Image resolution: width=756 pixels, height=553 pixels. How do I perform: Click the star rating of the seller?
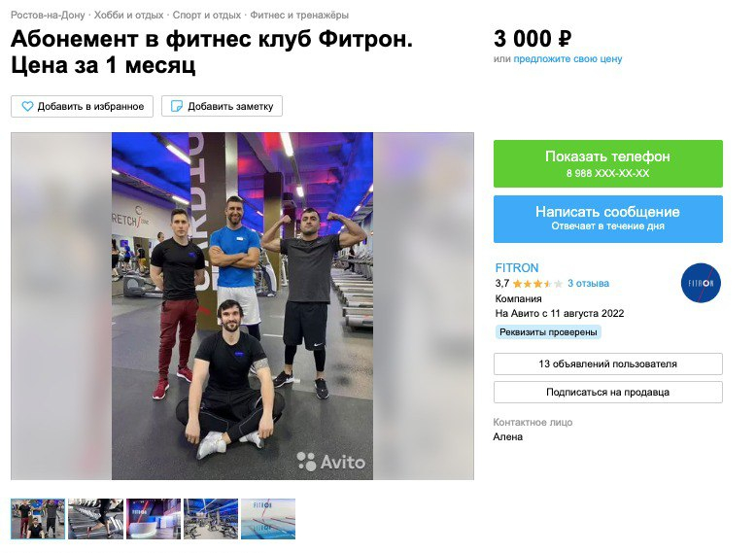click(537, 284)
